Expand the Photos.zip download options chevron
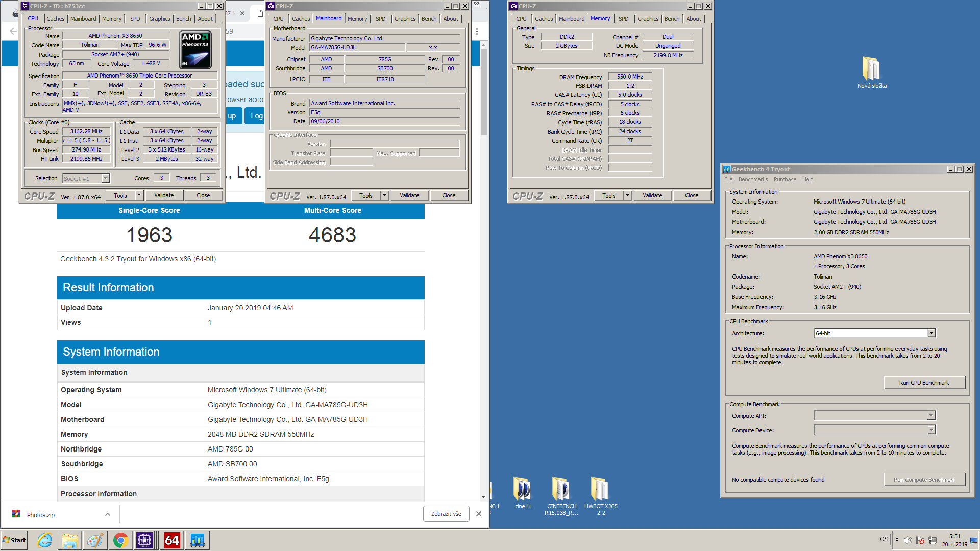980x551 pixels. [108, 514]
